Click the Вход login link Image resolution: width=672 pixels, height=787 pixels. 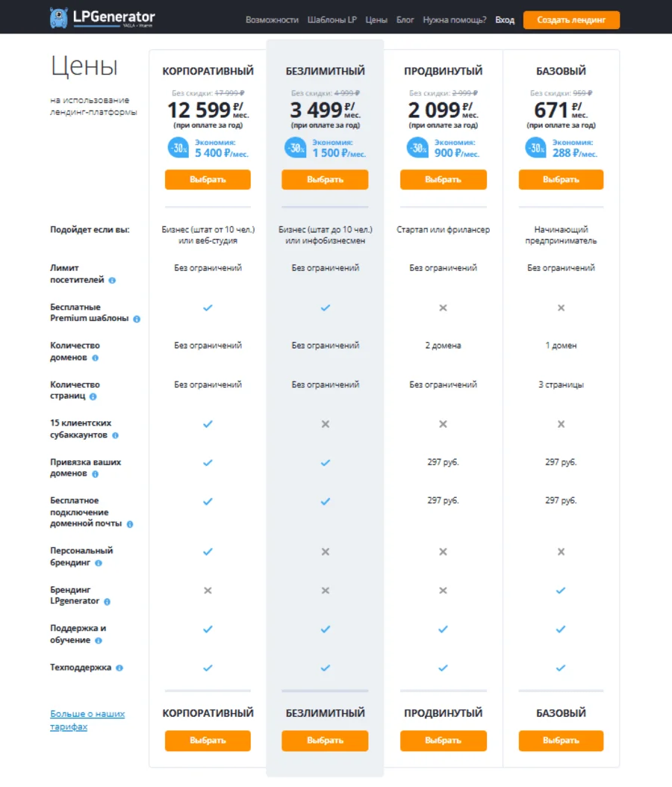(505, 20)
